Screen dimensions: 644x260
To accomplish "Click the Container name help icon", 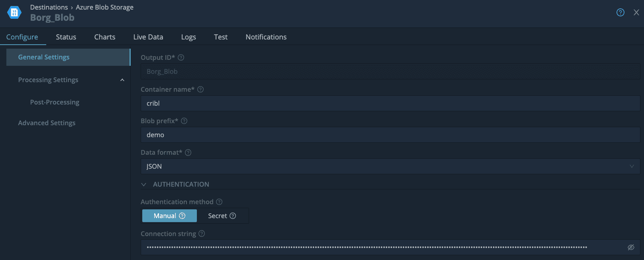I will coord(200,89).
